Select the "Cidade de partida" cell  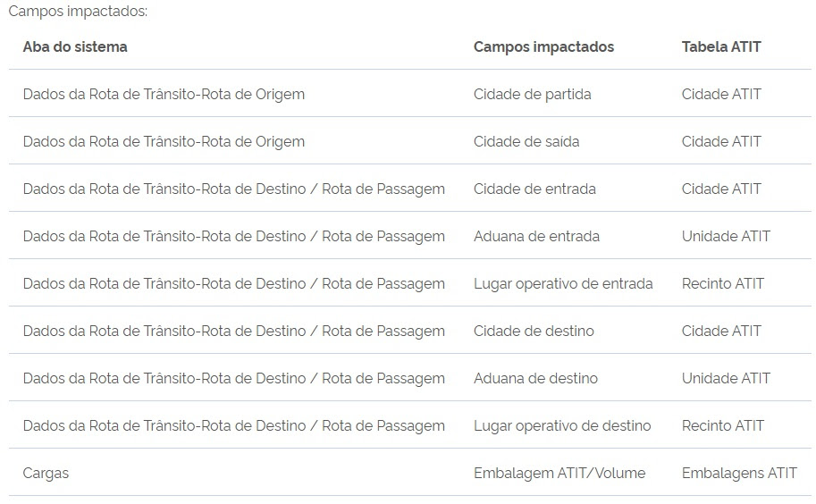pyautogui.click(x=532, y=94)
